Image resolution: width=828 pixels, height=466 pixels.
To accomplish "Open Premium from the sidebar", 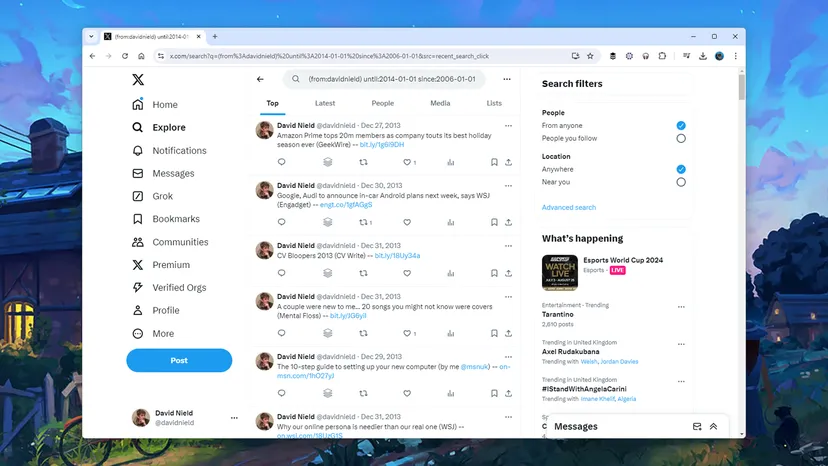I will [x=161, y=265].
